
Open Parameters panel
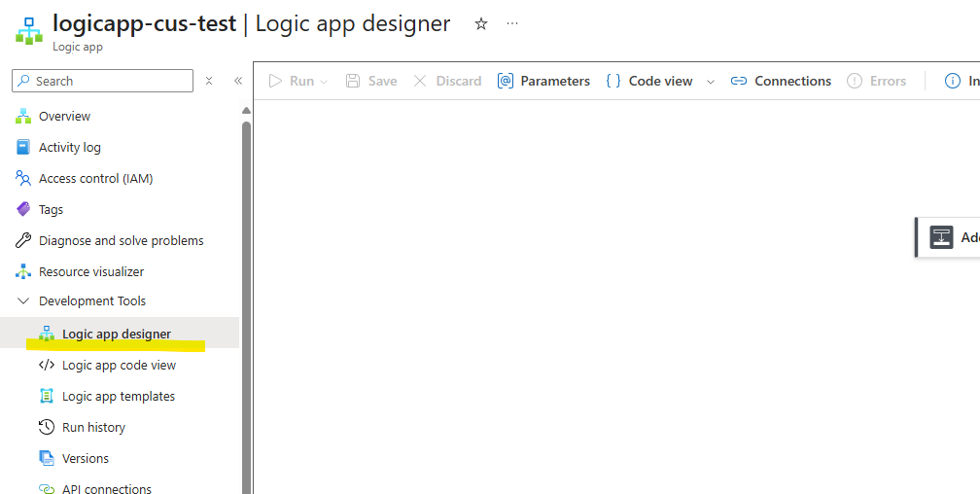click(555, 82)
